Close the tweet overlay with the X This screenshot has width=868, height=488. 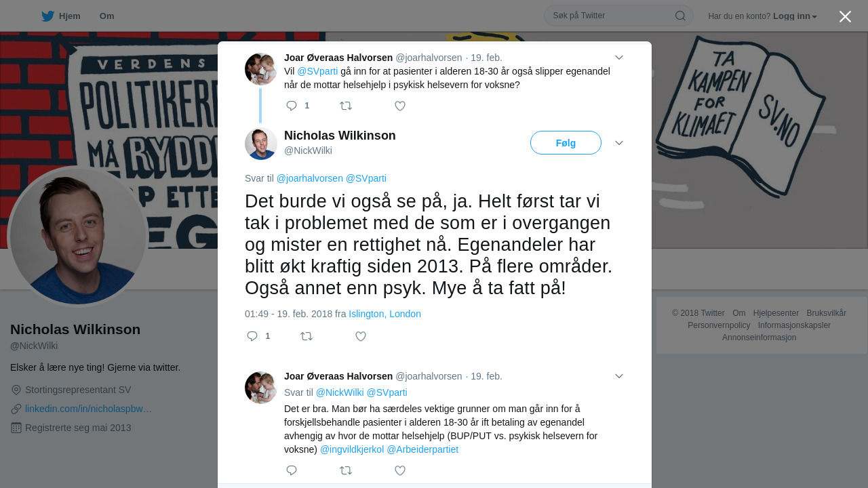pos(845,16)
